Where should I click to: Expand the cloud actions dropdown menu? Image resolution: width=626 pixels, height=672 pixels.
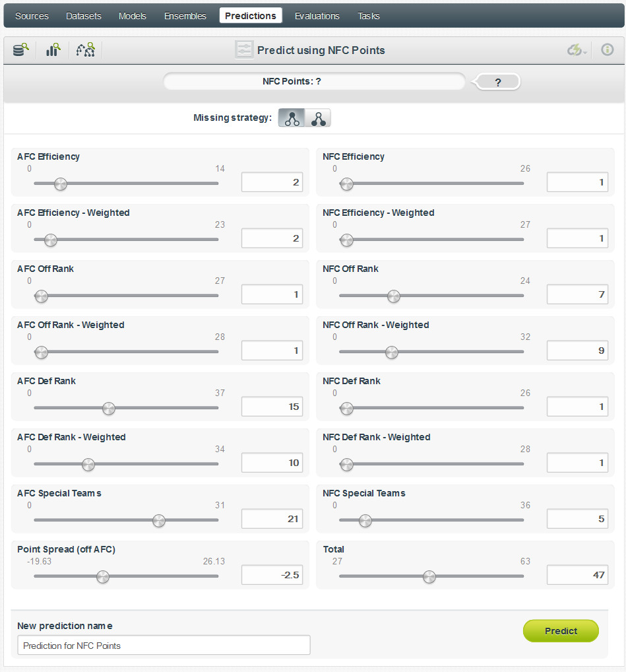pos(577,50)
